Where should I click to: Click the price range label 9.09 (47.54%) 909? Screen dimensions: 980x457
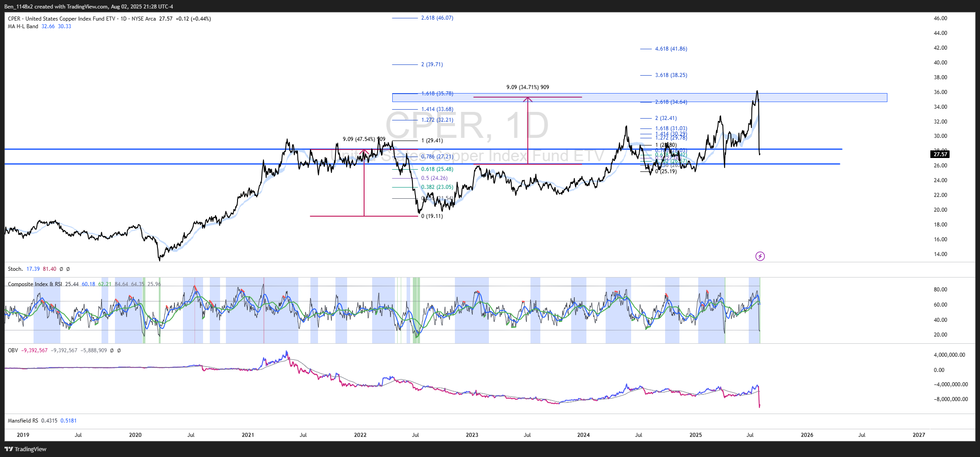coord(364,139)
